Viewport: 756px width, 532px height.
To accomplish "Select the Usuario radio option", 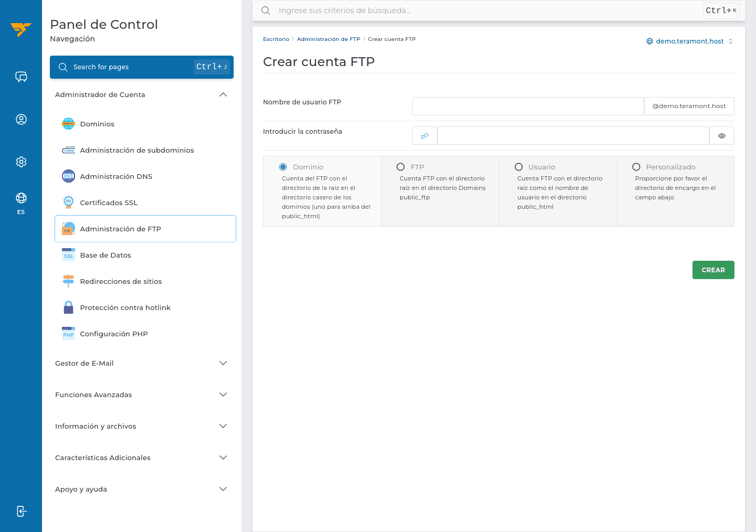I will pos(519,167).
